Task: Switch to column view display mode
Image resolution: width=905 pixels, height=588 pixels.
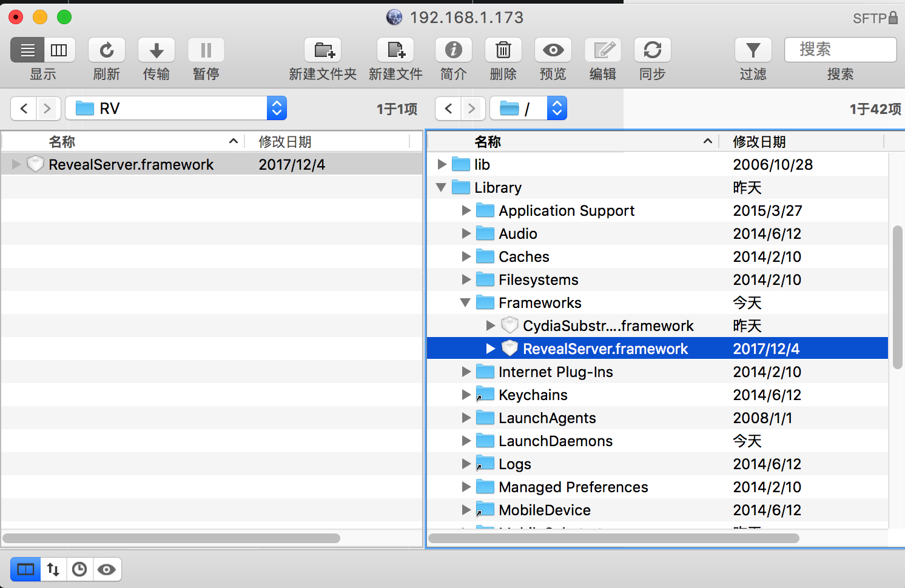Action: [x=59, y=50]
